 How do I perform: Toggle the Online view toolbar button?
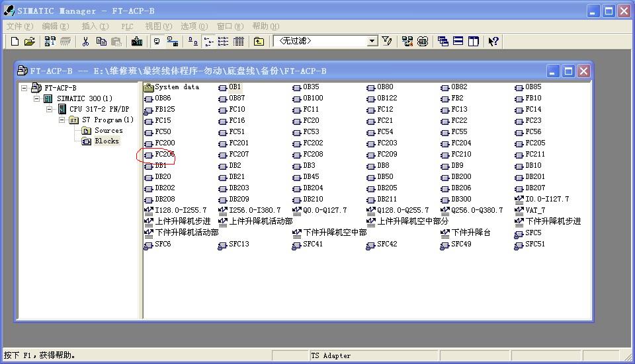coord(157,41)
